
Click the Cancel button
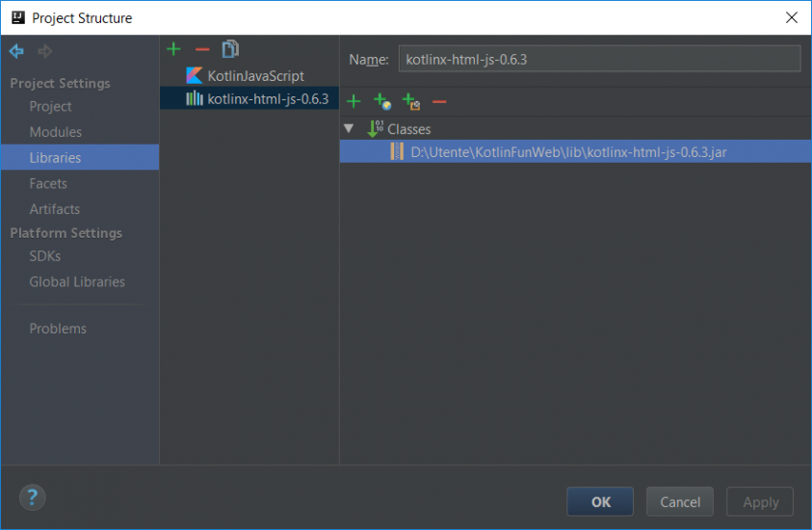coord(680,501)
